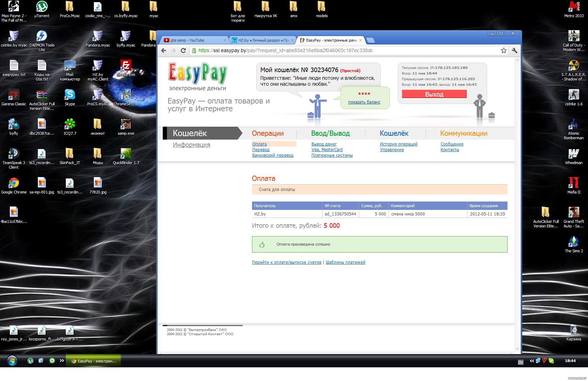Open Visa, MasterCard link
This screenshot has width=588, height=381.
click(x=327, y=150)
